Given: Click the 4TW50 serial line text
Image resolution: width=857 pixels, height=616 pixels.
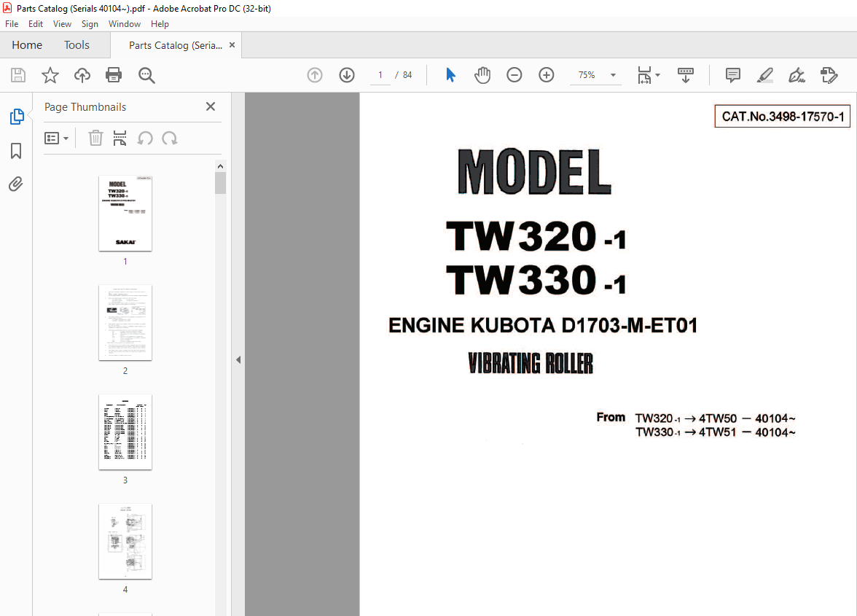Looking at the screenshot, I should coord(715,418).
